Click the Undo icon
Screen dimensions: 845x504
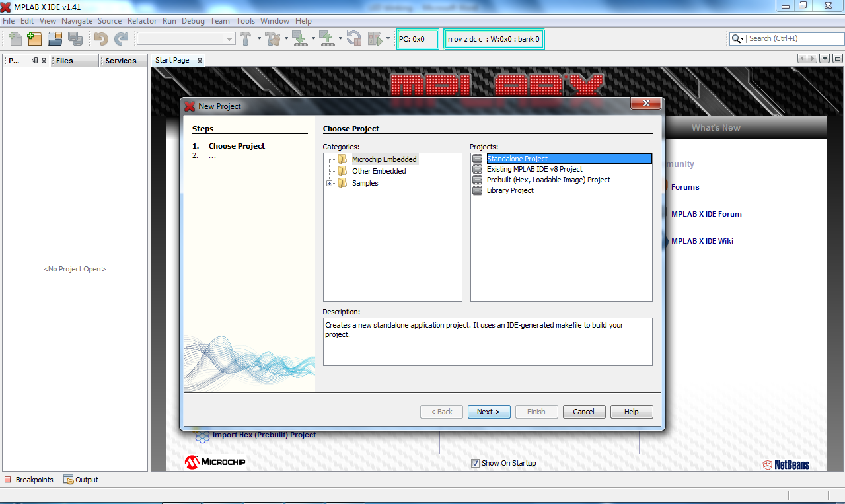100,38
